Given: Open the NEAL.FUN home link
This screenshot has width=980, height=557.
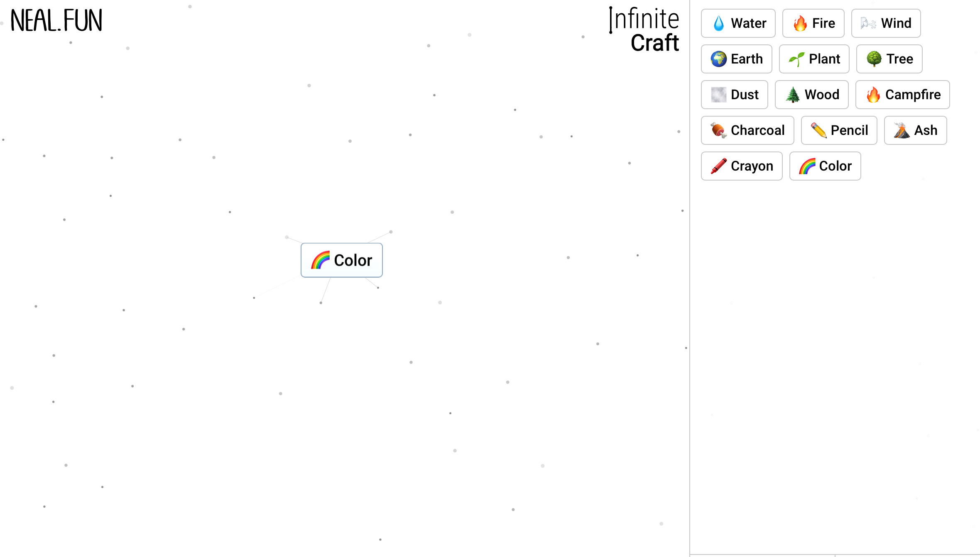Looking at the screenshot, I should click(x=56, y=21).
